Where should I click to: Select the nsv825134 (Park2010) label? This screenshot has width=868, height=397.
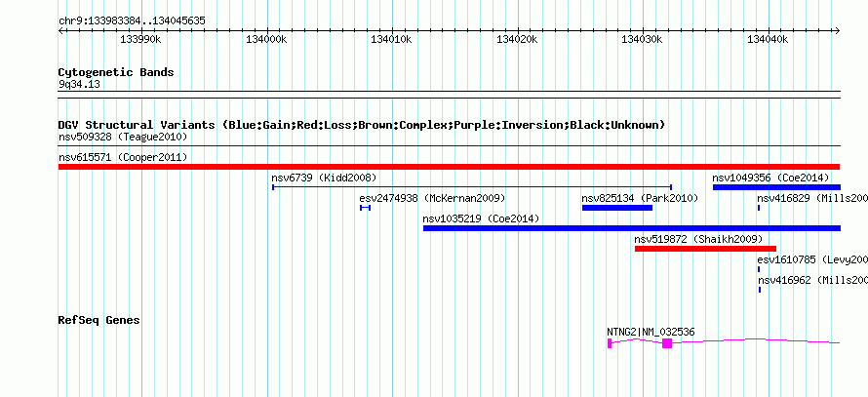tap(640, 198)
